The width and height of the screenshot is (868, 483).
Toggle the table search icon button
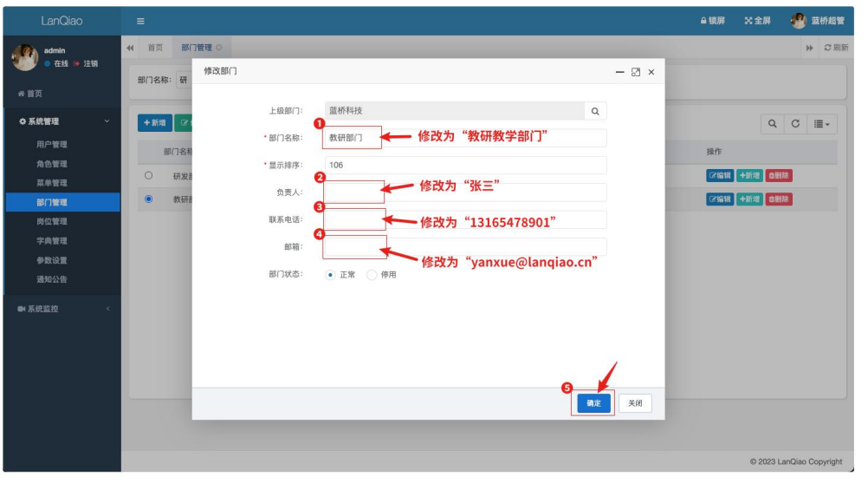point(772,123)
